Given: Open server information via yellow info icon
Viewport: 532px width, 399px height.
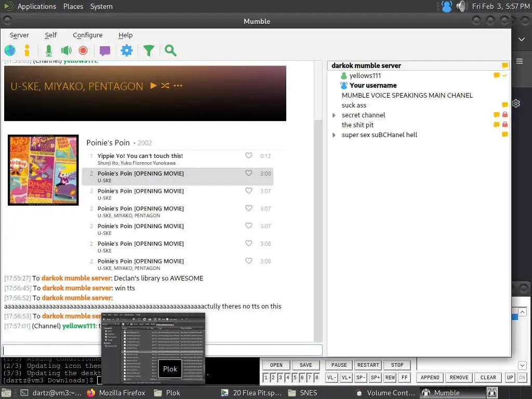Looking at the screenshot, I should click(27, 50).
